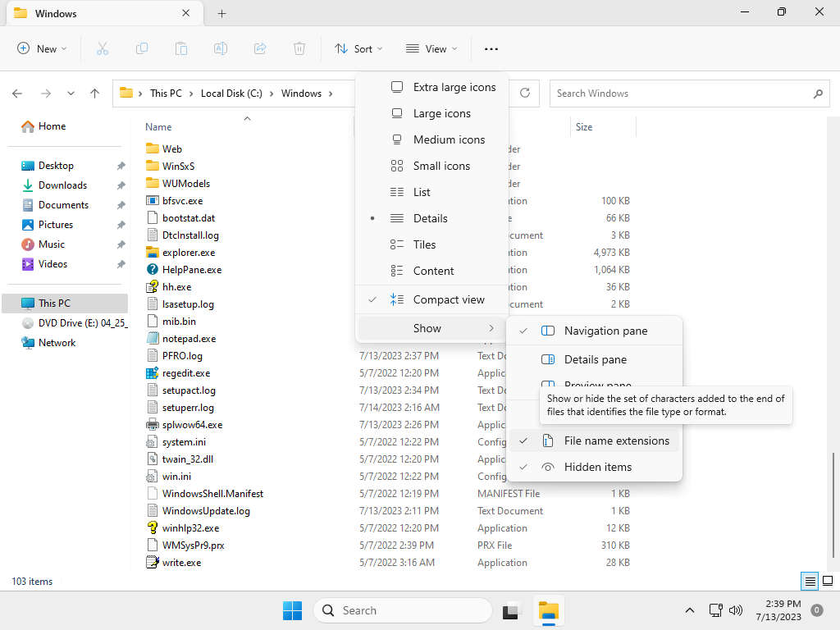Image resolution: width=840 pixels, height=630 pixels.
Task: Select the HelpPane.exe file
Action: click(x=192, y=269)
